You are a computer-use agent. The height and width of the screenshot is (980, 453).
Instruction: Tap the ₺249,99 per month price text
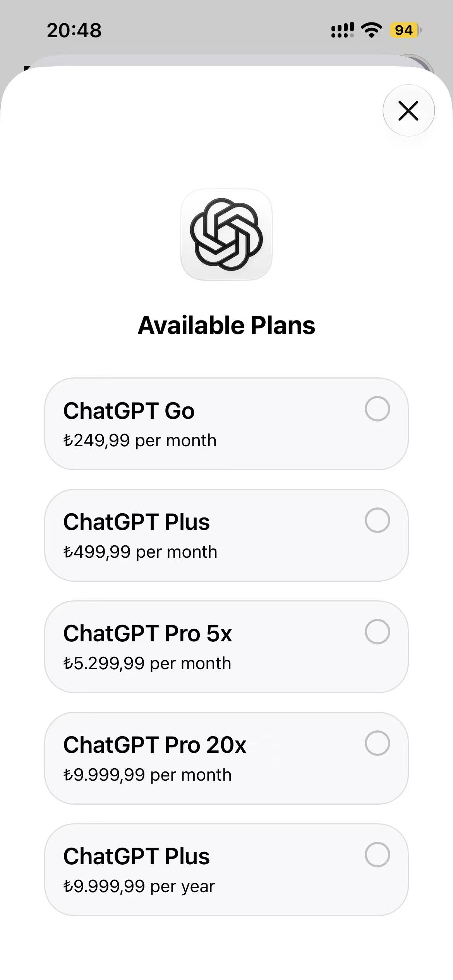click(140, 440)
